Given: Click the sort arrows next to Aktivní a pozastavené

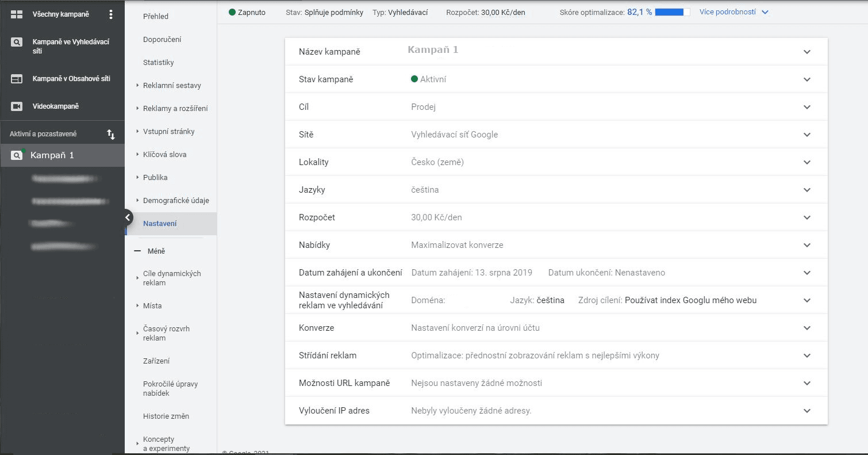Looking at the screenshot, I should pyautogui.click(x=111, y=134).
